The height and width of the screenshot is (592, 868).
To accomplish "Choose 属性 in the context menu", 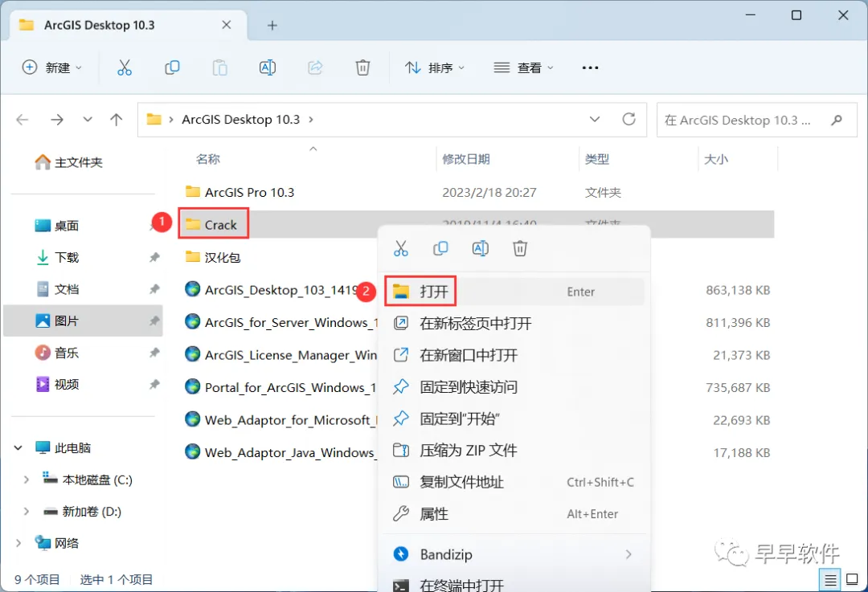I will click(514, 514).
